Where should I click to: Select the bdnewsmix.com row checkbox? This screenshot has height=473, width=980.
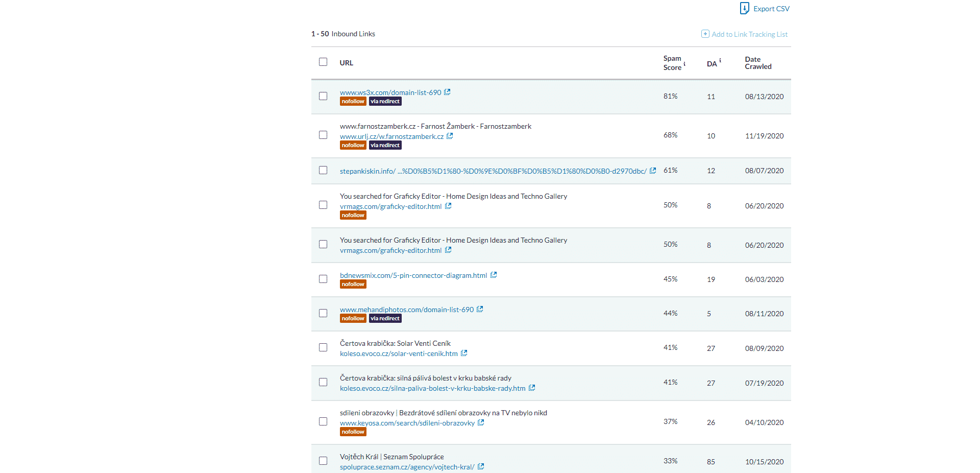pos(323,279)
